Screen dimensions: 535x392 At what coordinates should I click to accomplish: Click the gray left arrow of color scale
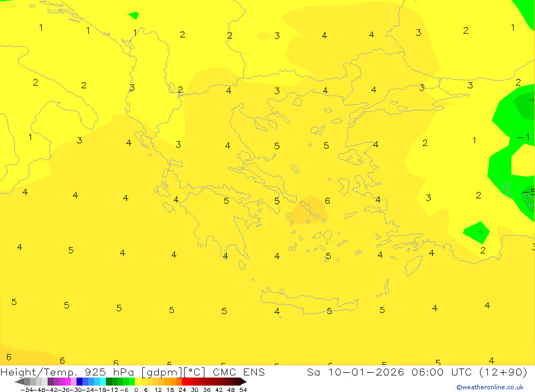tap(19, 382)
